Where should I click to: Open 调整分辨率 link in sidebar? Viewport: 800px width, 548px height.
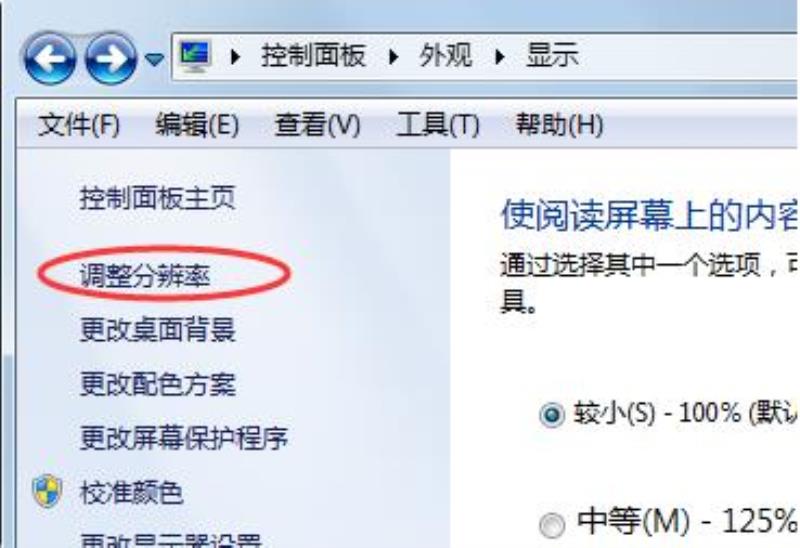[145, 276]
